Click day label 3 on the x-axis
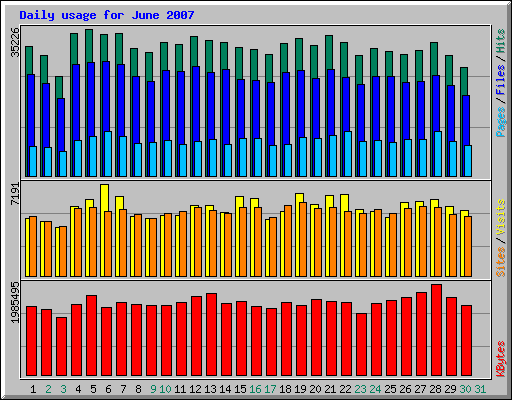The image size is (512, 400). (x=63, y=389)
